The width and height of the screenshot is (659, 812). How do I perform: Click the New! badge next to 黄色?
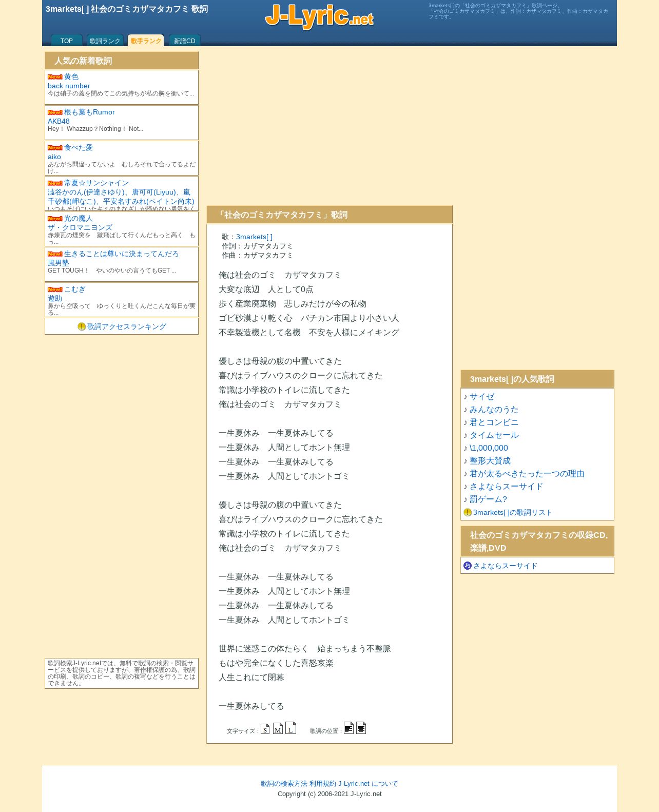55,77
